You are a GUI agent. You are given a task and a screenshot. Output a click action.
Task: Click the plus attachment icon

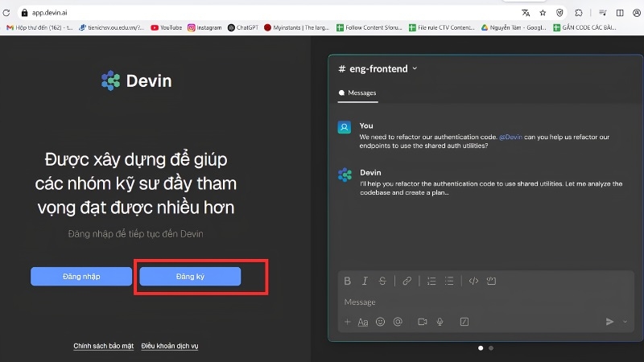click(348, 322)
